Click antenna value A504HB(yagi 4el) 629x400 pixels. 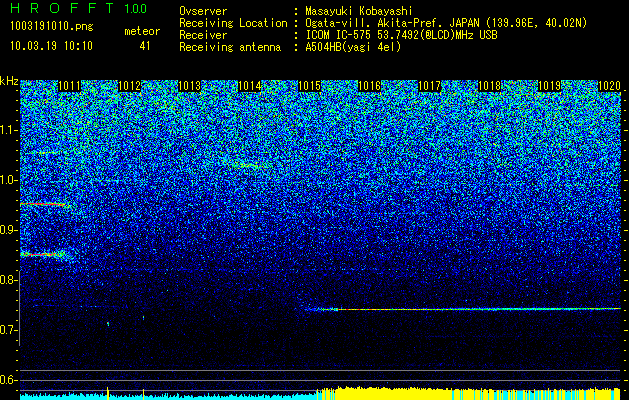pyautogui.click(x=353, y=47)
